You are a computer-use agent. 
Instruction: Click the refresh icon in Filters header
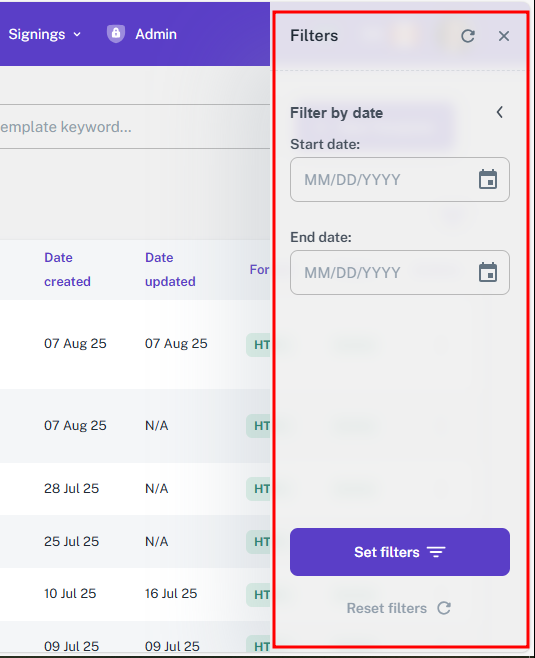pos(468,36)
